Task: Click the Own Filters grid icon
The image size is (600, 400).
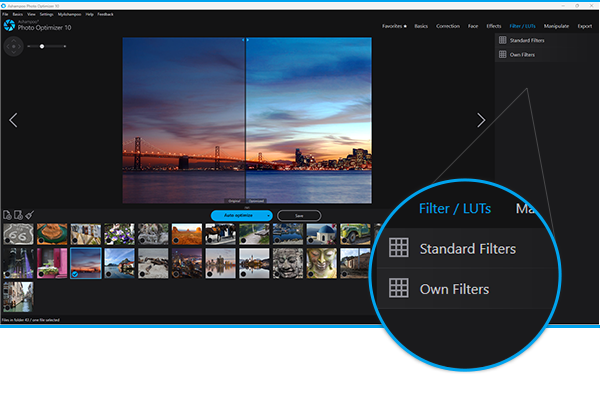Action: (502, 54)
